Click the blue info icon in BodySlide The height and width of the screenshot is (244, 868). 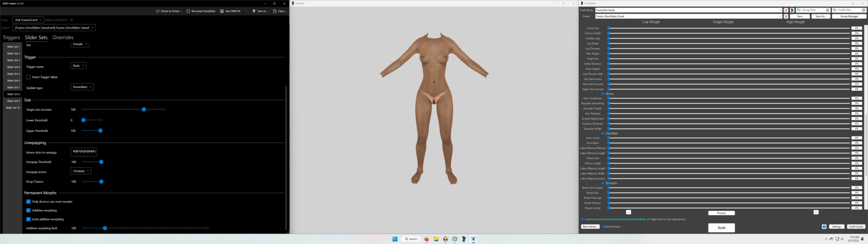point(824,227)
